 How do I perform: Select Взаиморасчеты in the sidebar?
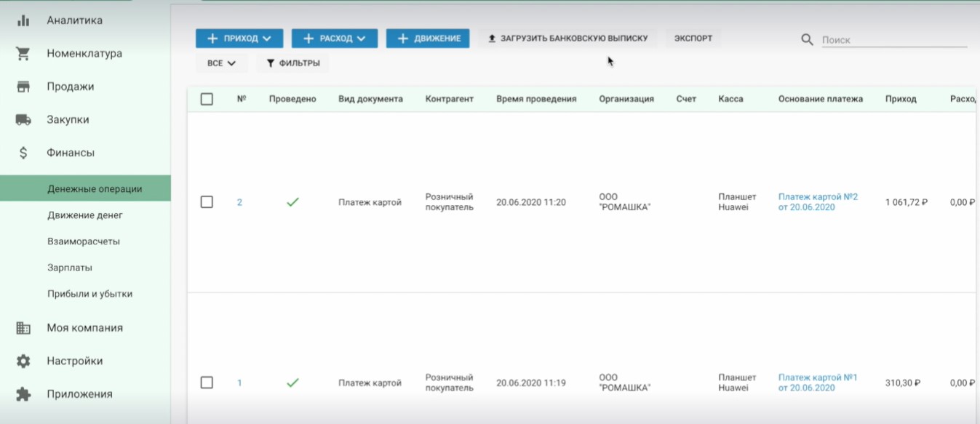pyautogui.click(x=85, y=241)
